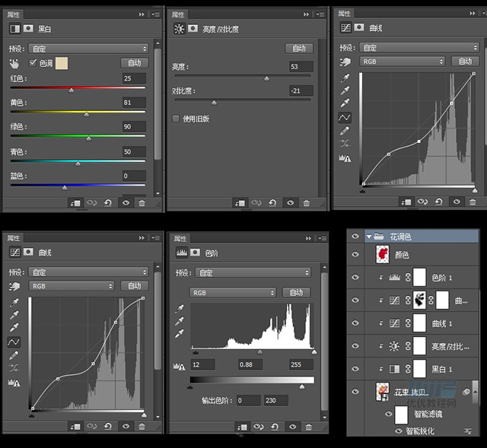Click the 自动 button in the 色阶 panel
Screen dimensions: 487x448
click(296, 292)
